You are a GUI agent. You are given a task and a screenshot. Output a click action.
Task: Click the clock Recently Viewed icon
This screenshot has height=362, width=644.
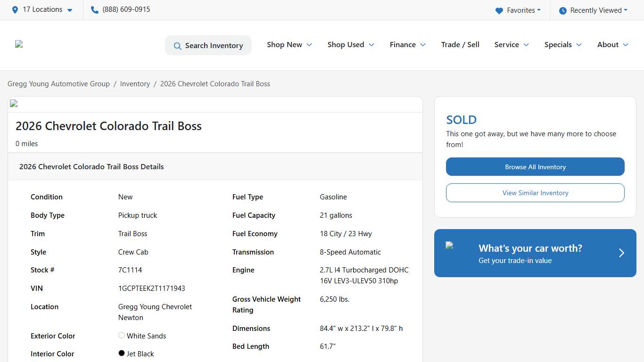point(562,10)
